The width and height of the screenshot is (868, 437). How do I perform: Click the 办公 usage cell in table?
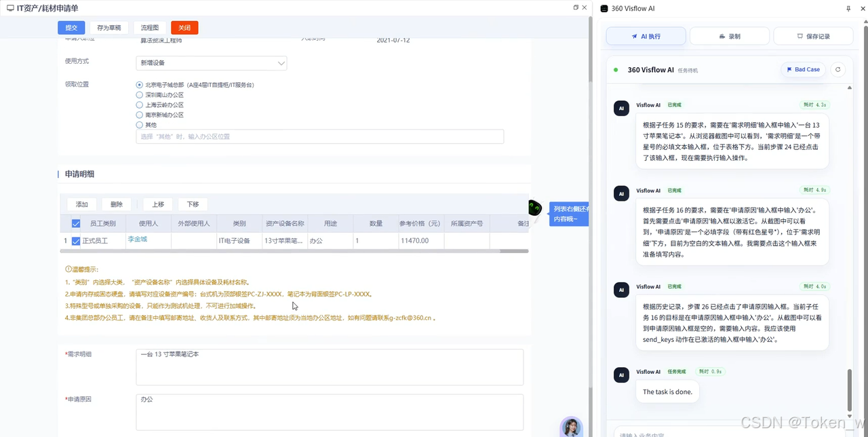330,241
